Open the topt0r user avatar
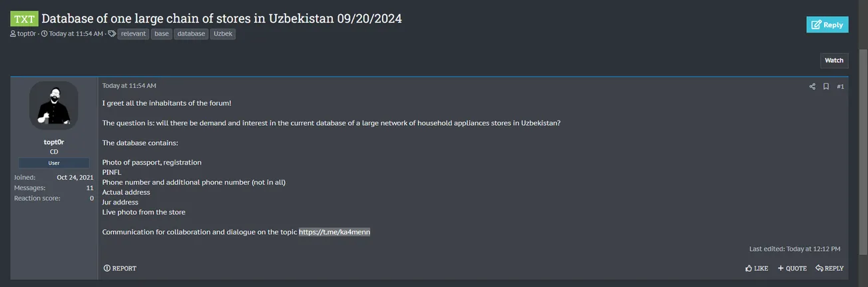This screenshot has height=287, width=868. (x=54, y=106)
